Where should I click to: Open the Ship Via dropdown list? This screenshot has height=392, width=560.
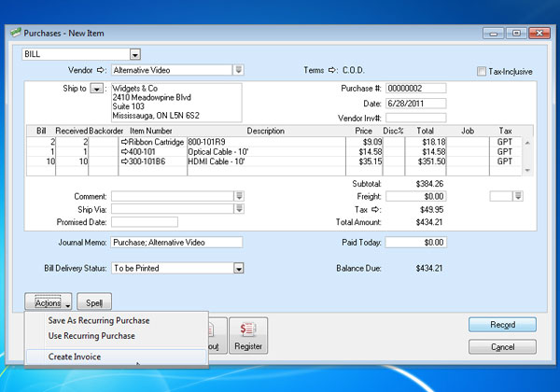pos(239,208)
